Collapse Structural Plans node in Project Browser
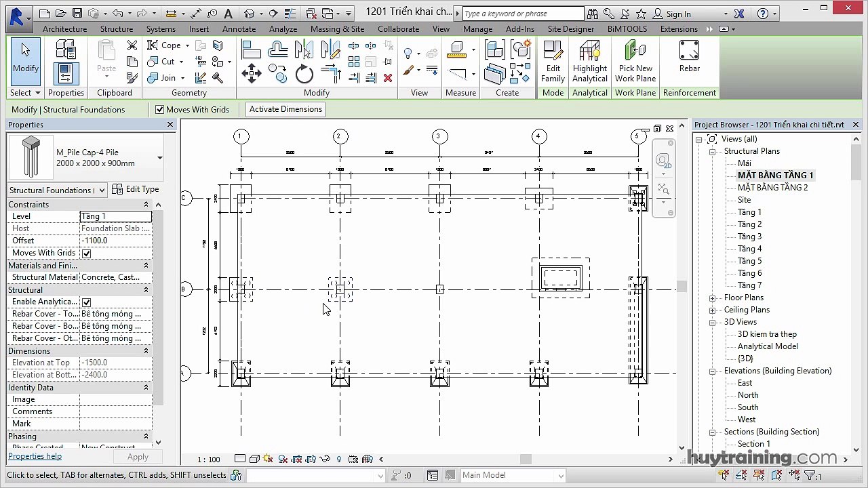868x488 pixels. pos(712,152)
